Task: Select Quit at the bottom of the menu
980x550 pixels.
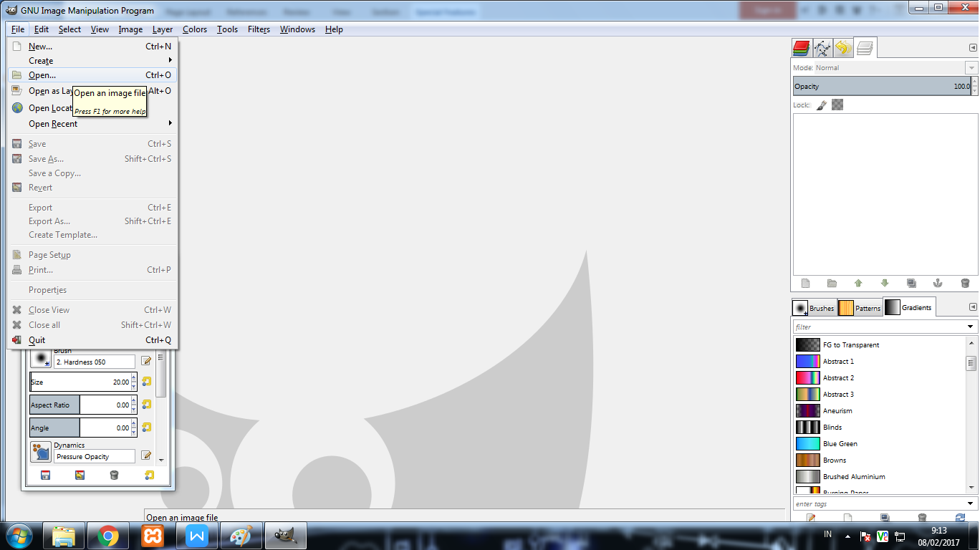Action: click(37, 339)
